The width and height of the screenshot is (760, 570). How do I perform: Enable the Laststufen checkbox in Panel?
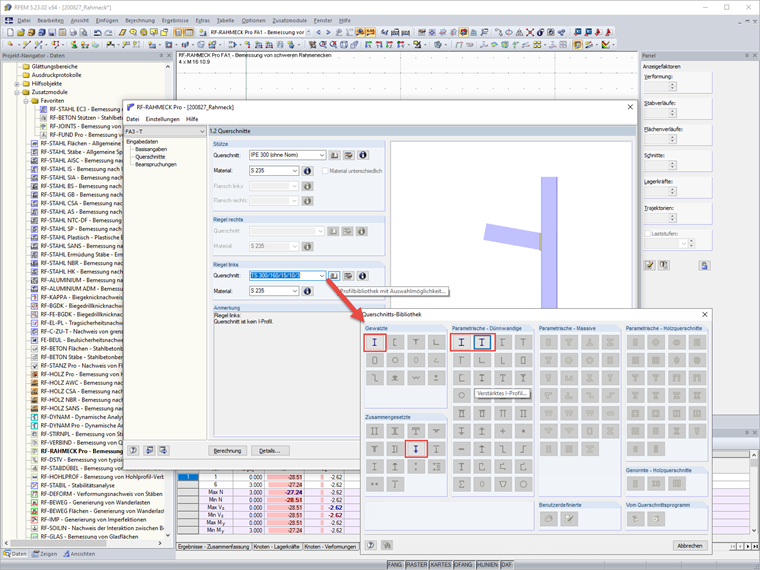point(649,233)
